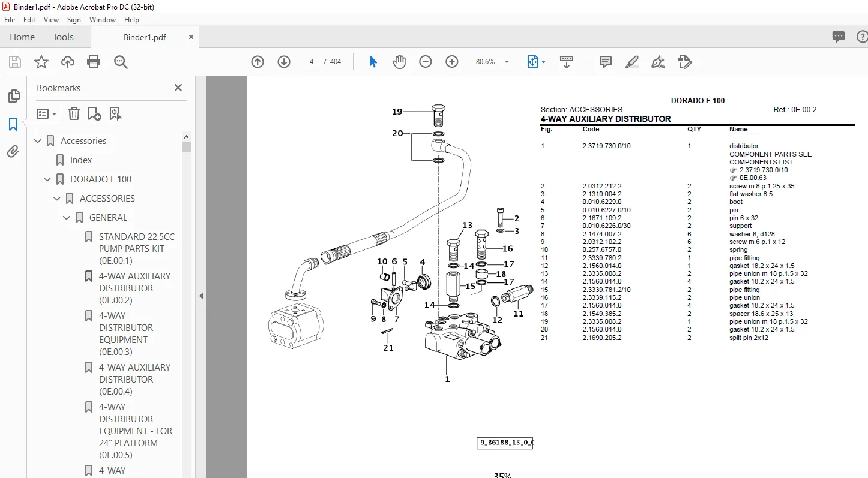
Task: Add a new bookmark
Action: [94, 113]
